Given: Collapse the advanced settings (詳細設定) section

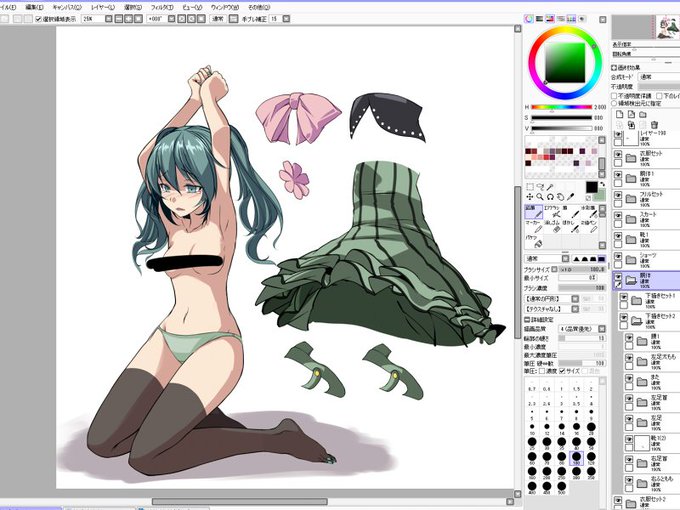Looking at the screenshot, I should coord(527,320).
